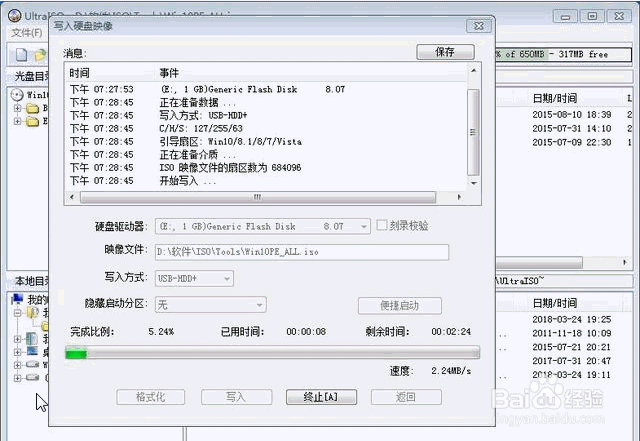This screenshot has width=640, height=441.
Task: Select the log row at 下午 07:27:53
Action: tap(265, 89)
